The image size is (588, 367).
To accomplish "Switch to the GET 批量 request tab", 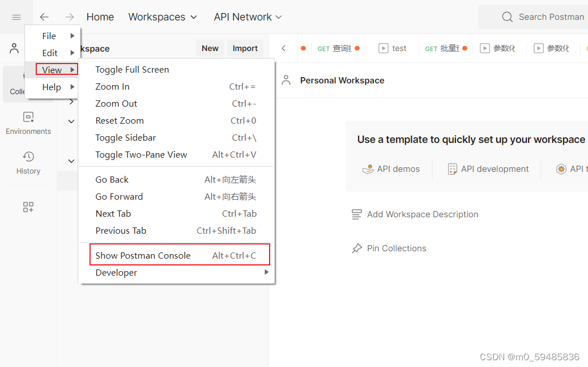I will click(x=446, y=48).
